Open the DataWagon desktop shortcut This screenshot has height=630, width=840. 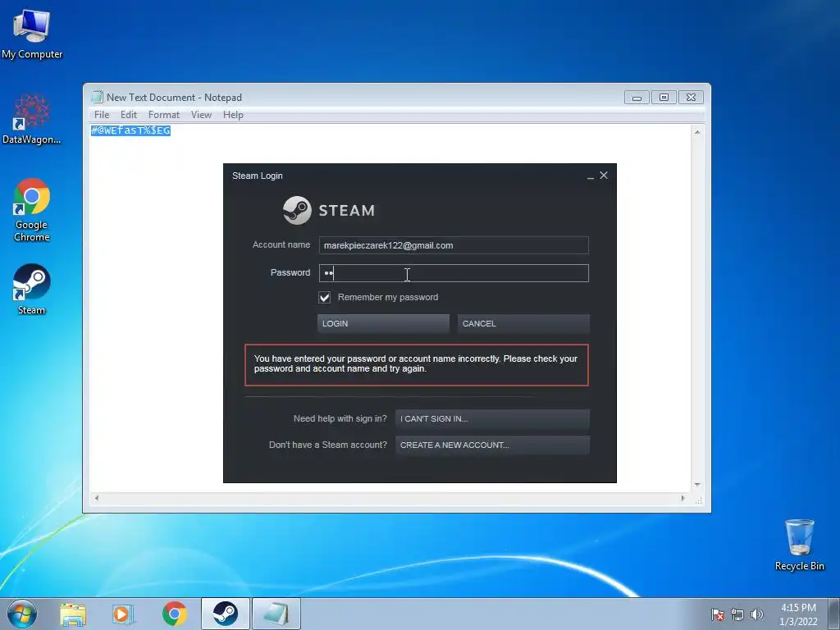32,119
